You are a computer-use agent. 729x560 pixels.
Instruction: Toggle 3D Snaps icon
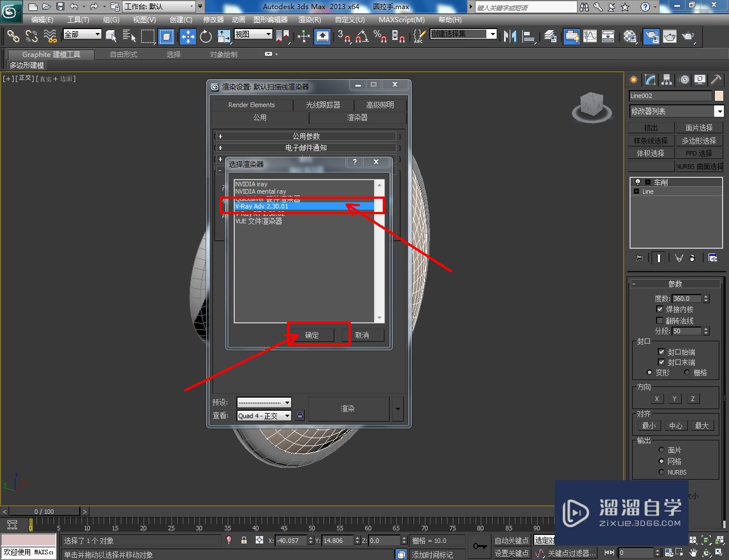pos(343,36)
